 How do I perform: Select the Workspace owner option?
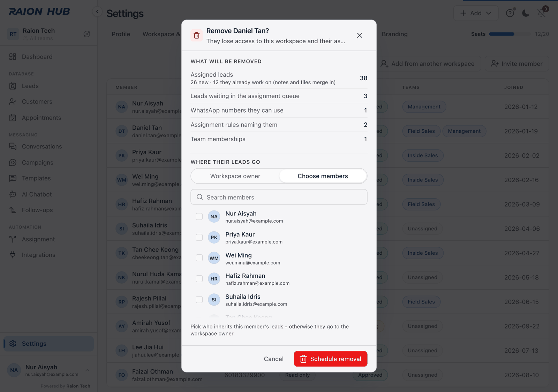(x=235, y=176)
